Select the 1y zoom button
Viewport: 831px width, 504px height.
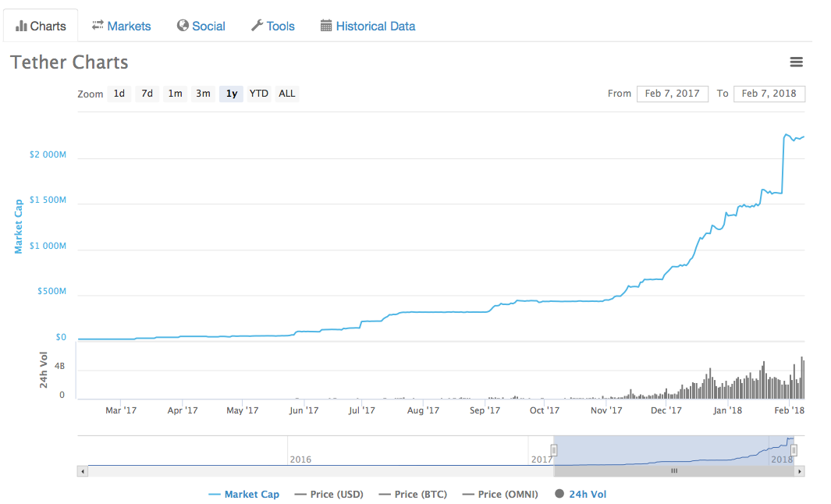(231, 94)
